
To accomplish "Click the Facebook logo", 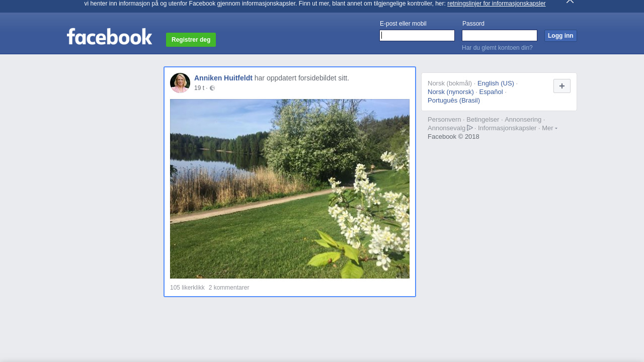I will (109, 37).
